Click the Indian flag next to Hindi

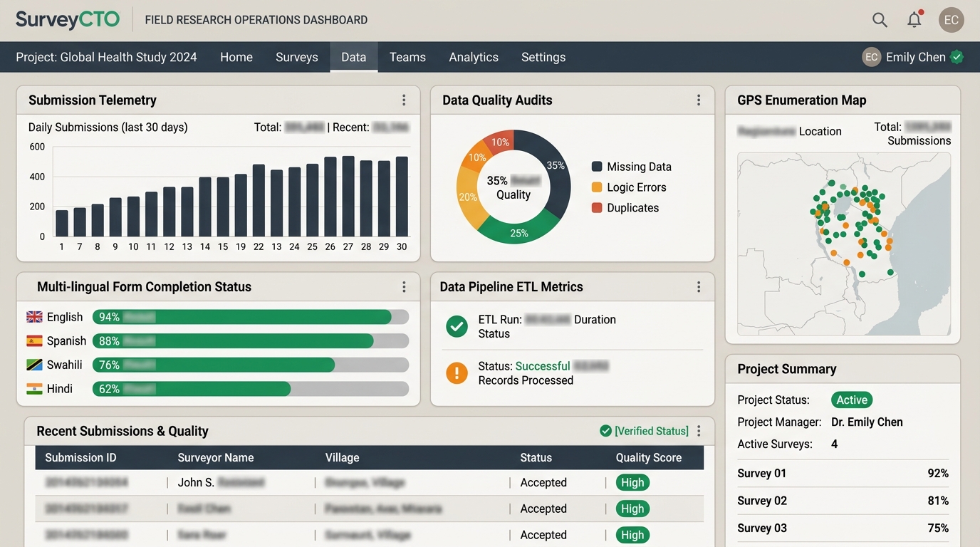point(34,389)
